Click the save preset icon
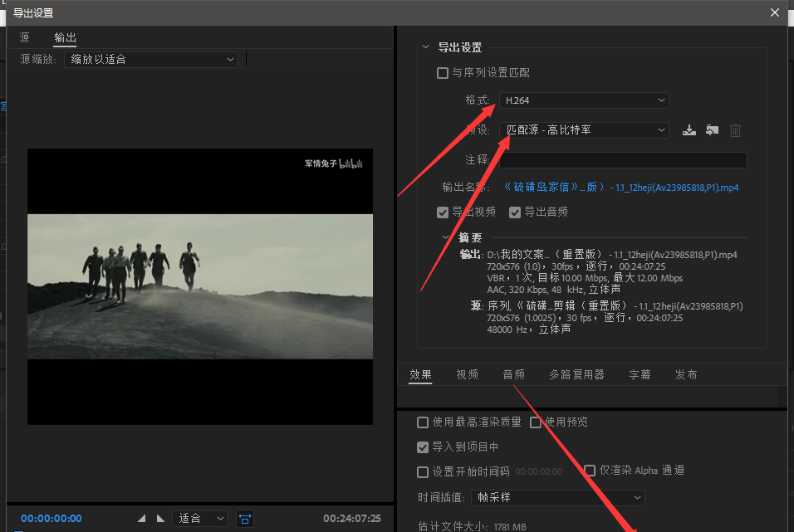794x532 pixels. [x=689, y=130]
